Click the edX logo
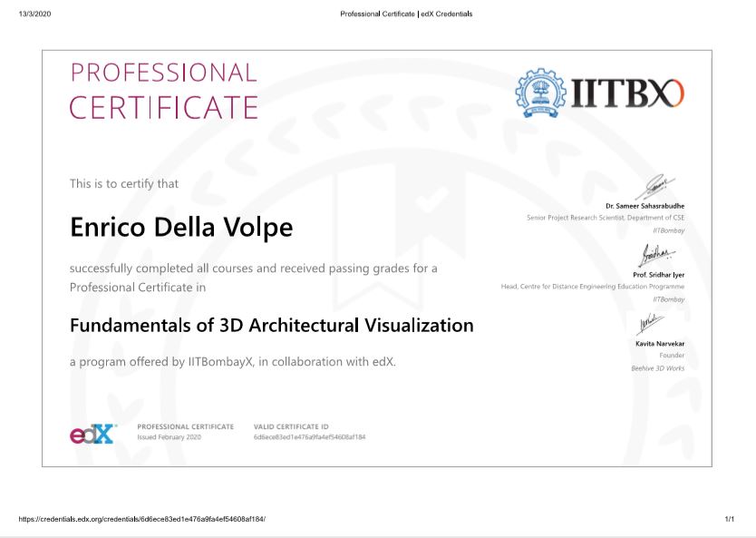The width and height of the screenshot is (756, 538). point(92,434)
